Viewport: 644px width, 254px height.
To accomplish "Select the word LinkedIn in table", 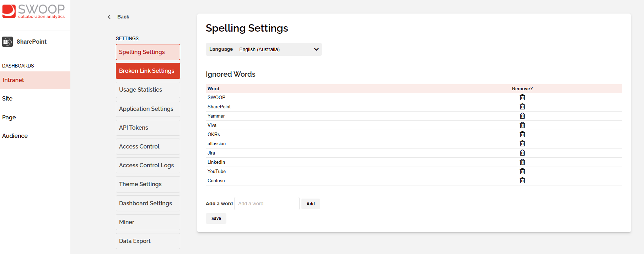I will click(216, 162).
